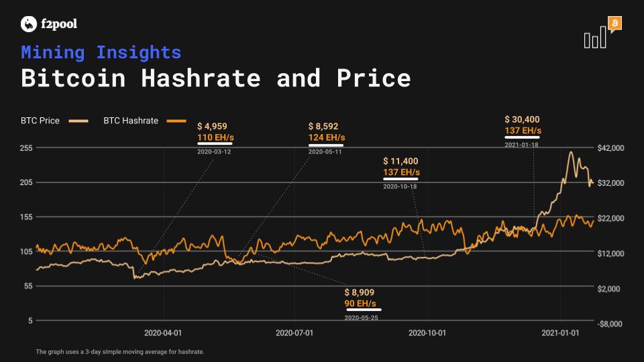This screenshot has height=362, width=644.
Task: Click the $ 30,400 price annotation
Action: (x=522, y=119)
